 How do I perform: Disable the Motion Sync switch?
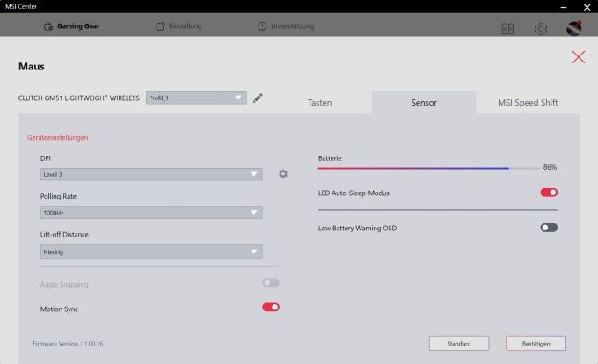pos(271,307)
